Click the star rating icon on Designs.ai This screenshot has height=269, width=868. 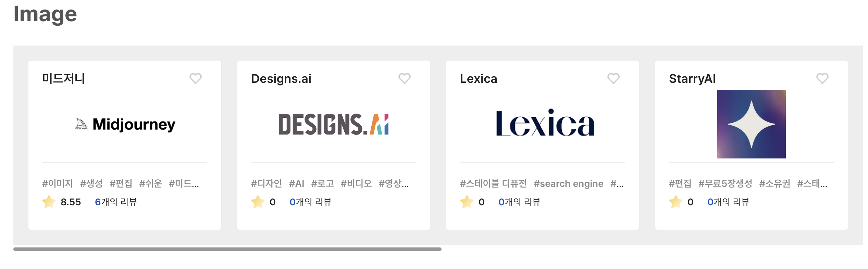(x=258, y=202)
